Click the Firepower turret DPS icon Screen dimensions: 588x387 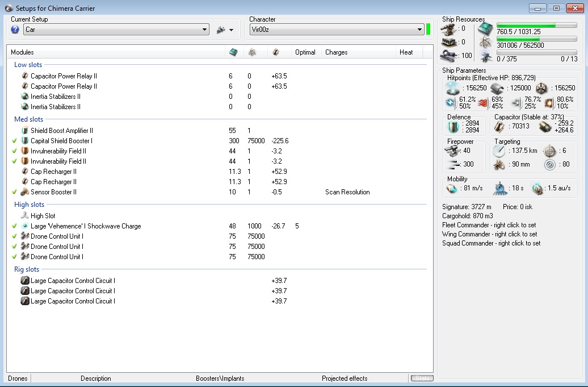click(x=452, y=151)
